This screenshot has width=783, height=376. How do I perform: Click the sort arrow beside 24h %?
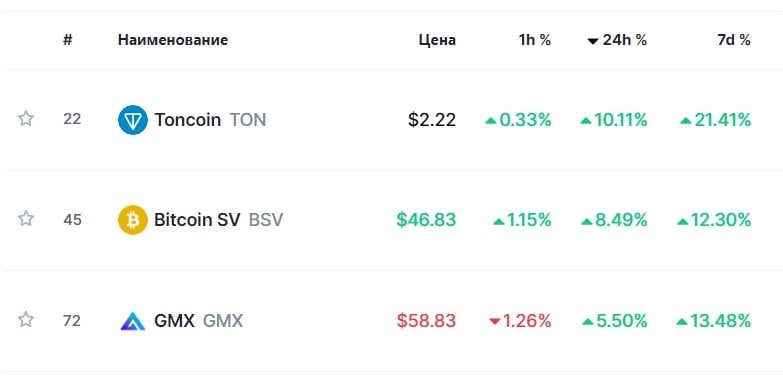click(x=593, y=41)
